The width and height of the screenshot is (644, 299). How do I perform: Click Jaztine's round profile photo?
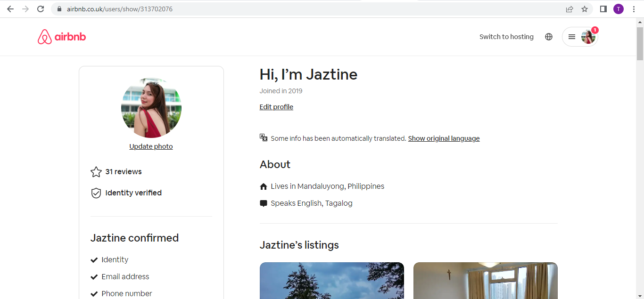click(x=151, y=108)
